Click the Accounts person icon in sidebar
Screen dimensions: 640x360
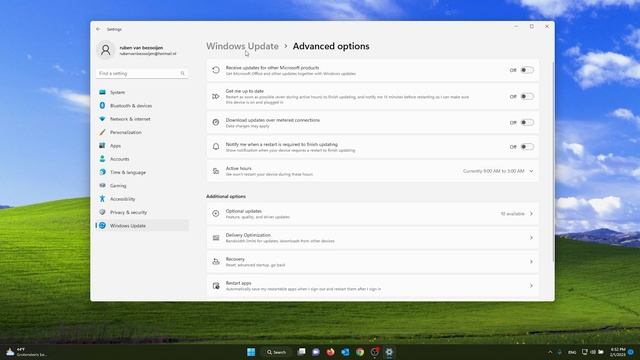tap(102, 159)
